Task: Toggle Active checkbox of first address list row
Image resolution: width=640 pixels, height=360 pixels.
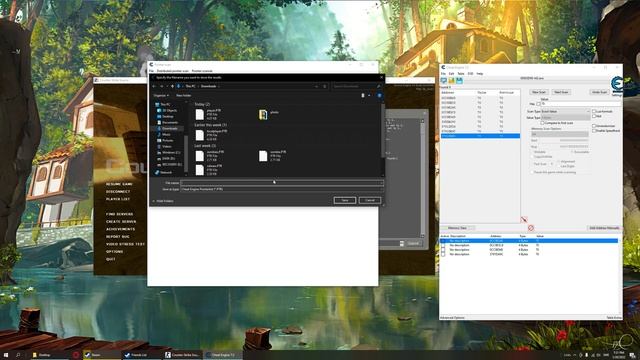Action: [x=443, y=241]
